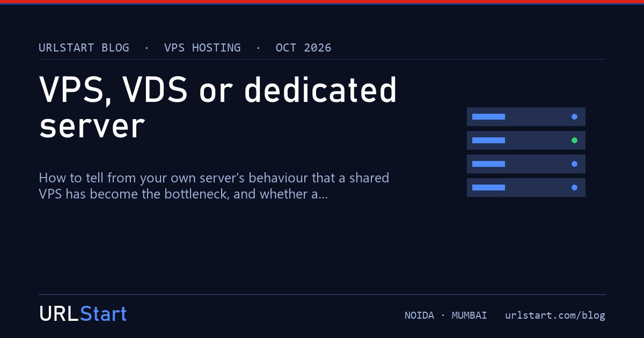
Task: Click the URLStart logo
Action: pyautogui.click(x=83, y=314)
